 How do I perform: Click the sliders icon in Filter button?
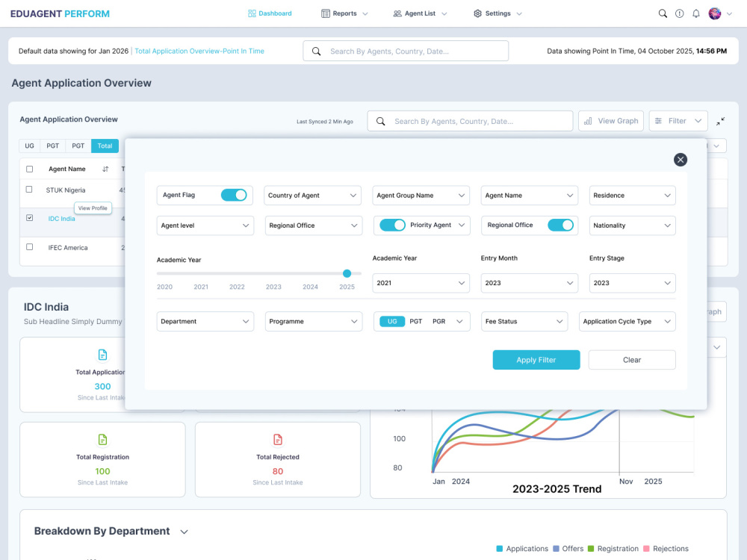pos(658,121)
